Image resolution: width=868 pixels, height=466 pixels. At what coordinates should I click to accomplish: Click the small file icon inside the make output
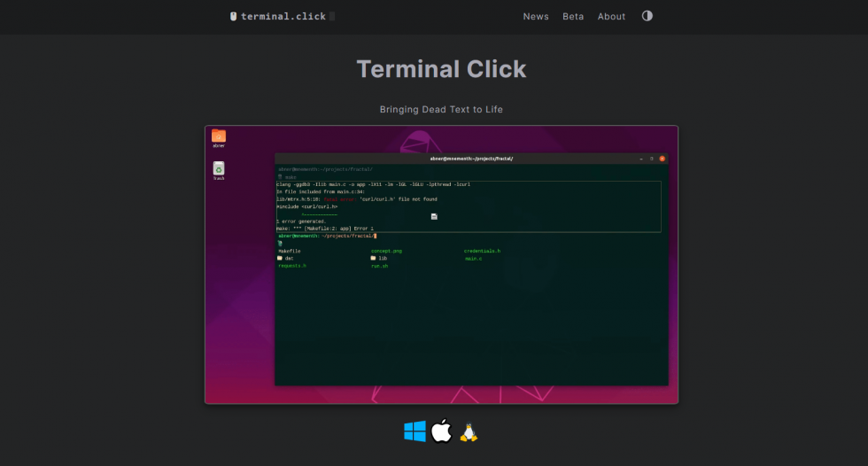click(x=434, y=216)
